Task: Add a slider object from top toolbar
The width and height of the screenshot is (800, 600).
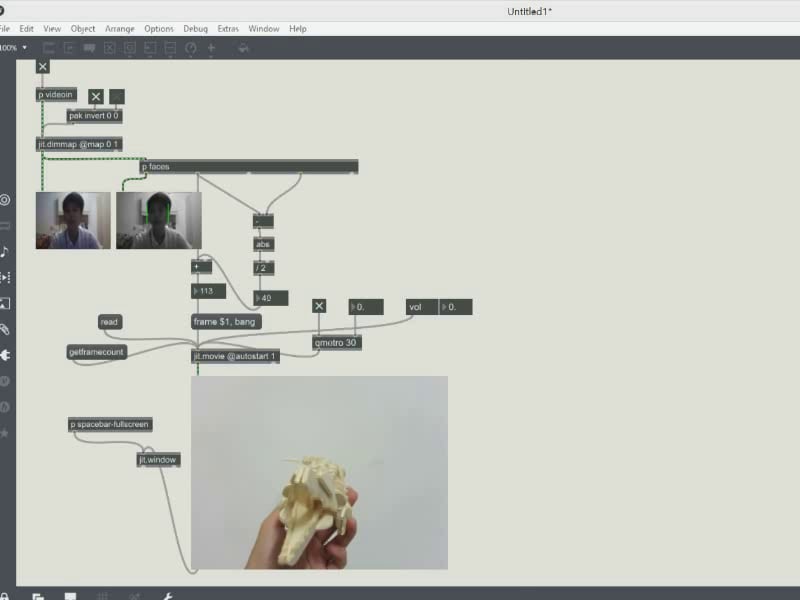Action: [170, 48]
